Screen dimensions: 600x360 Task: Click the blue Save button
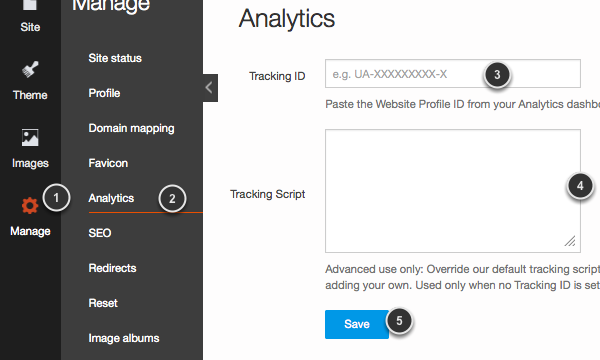pos(357,324)
